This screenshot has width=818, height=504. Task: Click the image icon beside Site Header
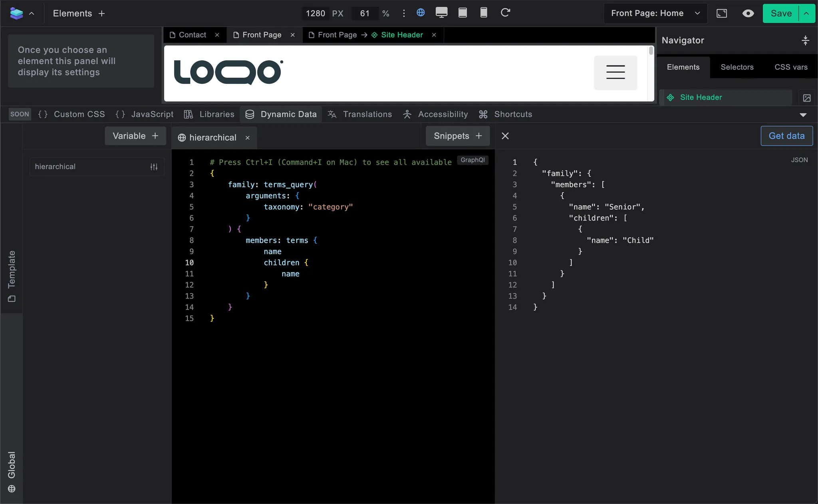tap(806, 98)
